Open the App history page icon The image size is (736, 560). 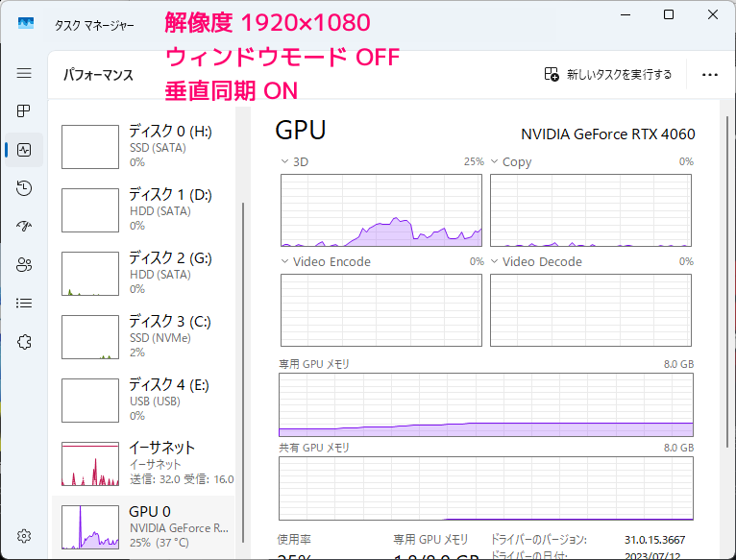point(24,188)
